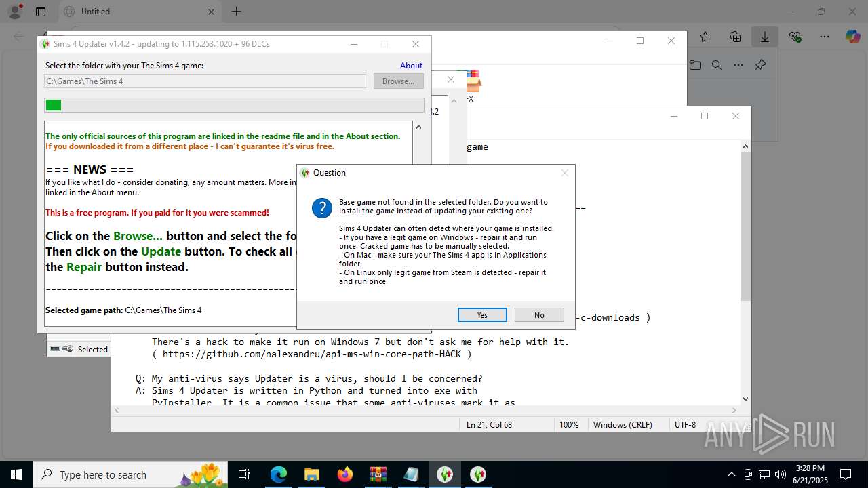Open Task View on the taskbar
Image resolution: width=868 pixels, height=488 pixels.
tap(245, 474)
